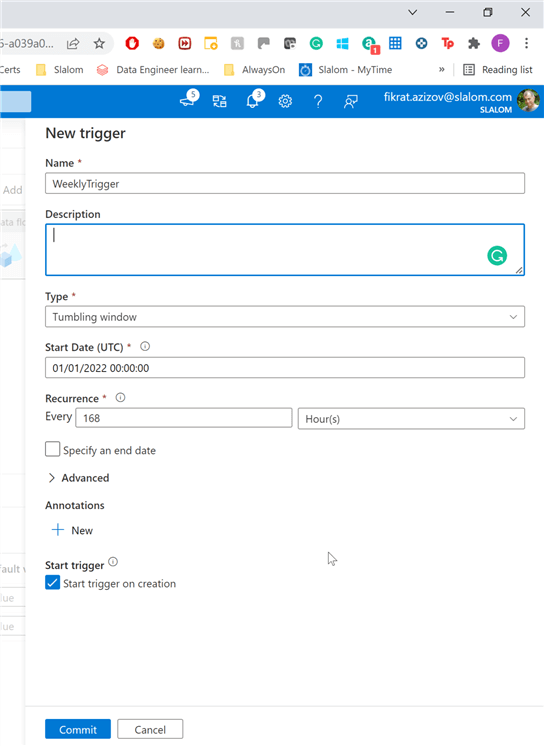
Task: Uncheck Start trigger on creation
Action: point(53,582)
